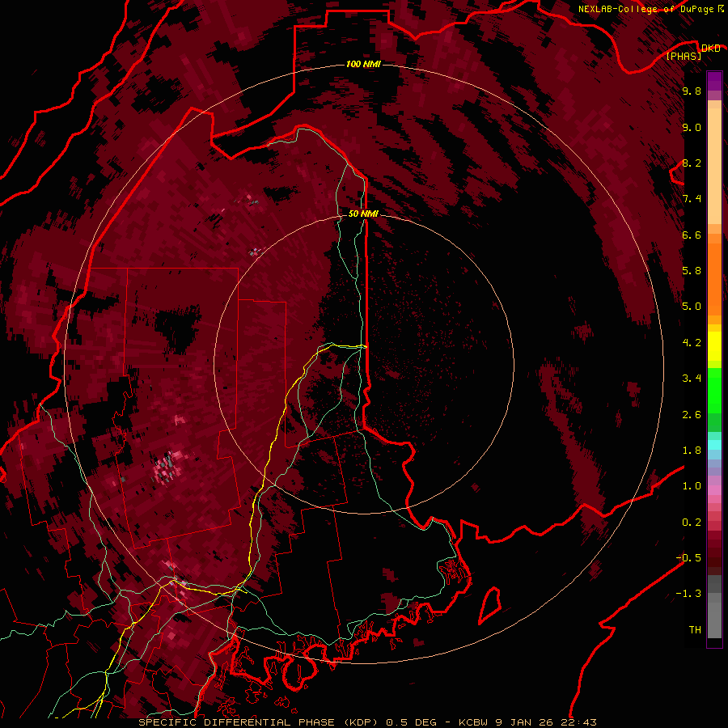Click the 100 NMI range ring label
This screenshot has width=728, height=728.
(363, 64)
